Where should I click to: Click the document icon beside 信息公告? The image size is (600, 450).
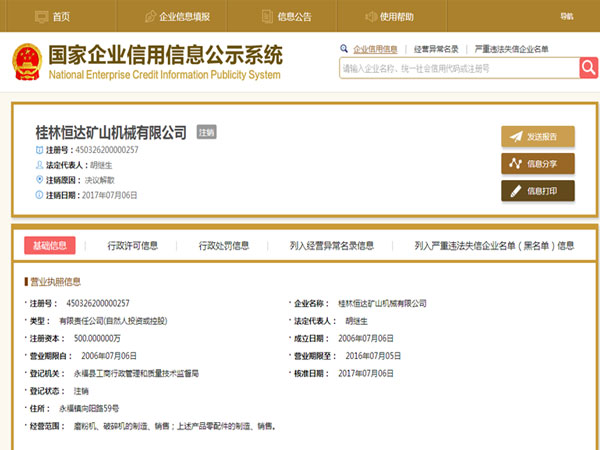267,16
